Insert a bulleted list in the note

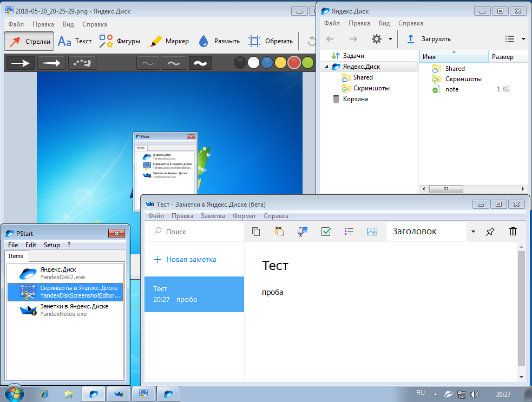(349, 232)
